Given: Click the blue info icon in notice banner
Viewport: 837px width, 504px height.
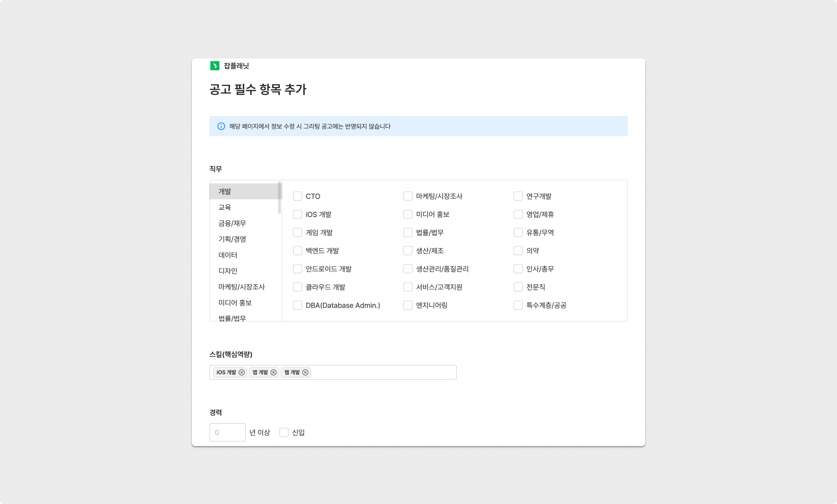Looking at the screenshot, I should click(x=221, y=126).
